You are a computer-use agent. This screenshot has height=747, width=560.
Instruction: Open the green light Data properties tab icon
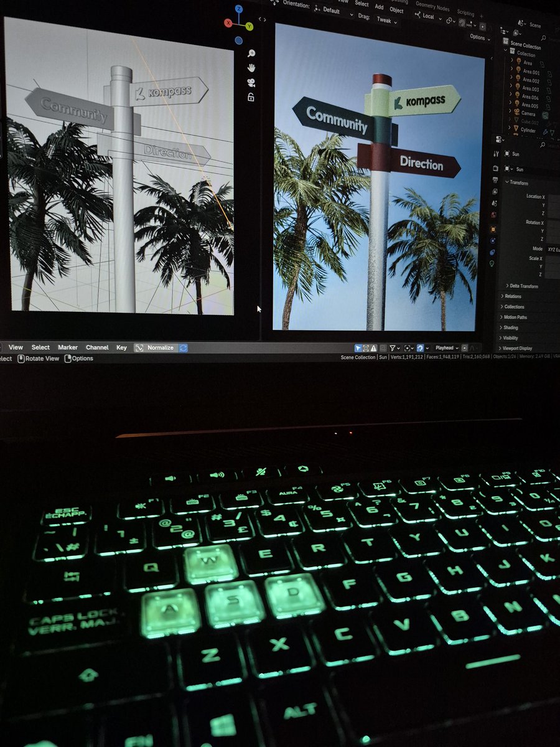click(492, 263)
